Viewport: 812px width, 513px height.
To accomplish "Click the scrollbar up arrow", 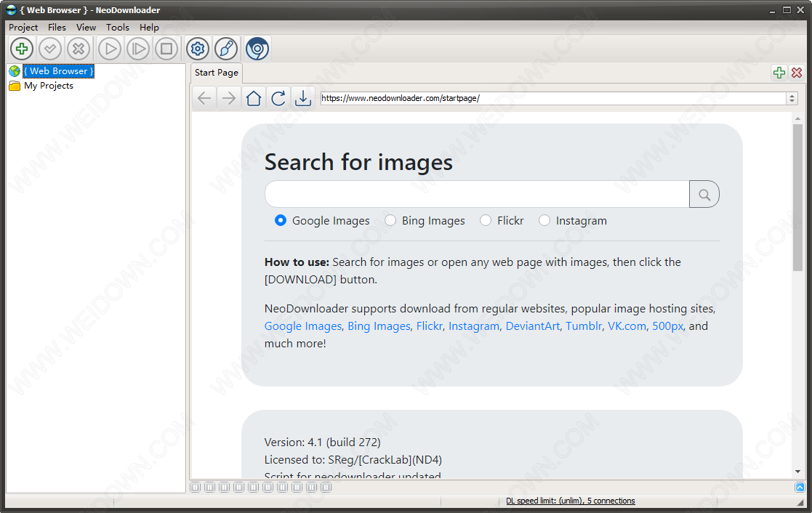I will (x=797, y=118).
